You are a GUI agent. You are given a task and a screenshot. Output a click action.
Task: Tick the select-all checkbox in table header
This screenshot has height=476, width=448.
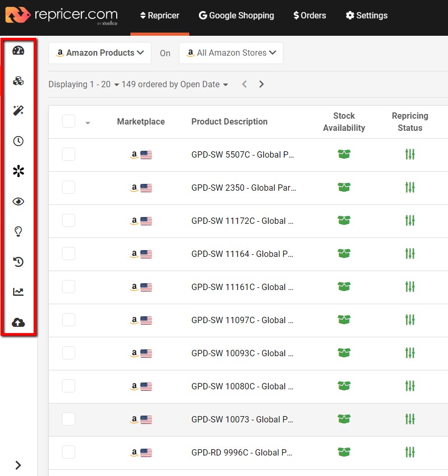69,121
